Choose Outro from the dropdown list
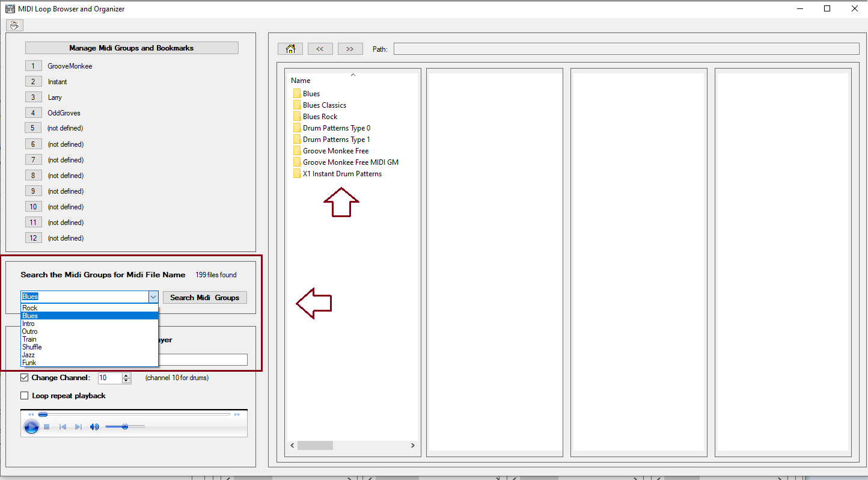 (90, 331)
